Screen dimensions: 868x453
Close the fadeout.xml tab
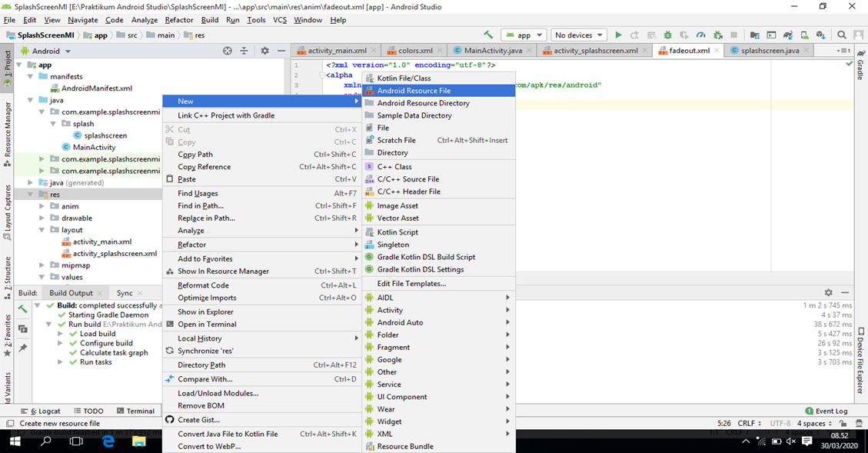[717, 51]
